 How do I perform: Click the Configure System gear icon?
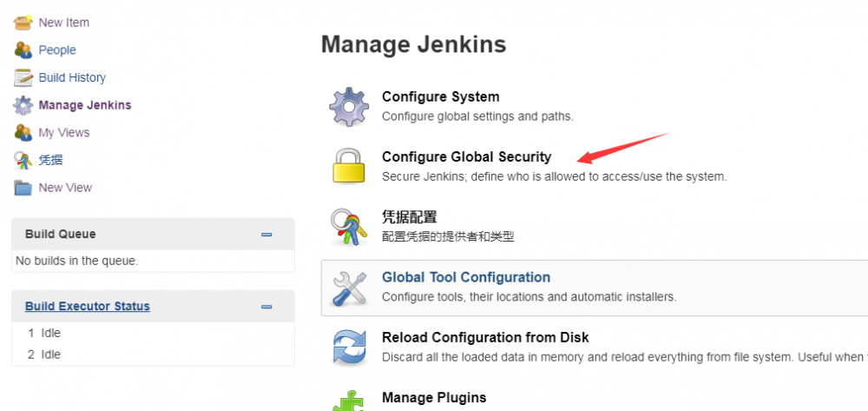pos(349,106)
